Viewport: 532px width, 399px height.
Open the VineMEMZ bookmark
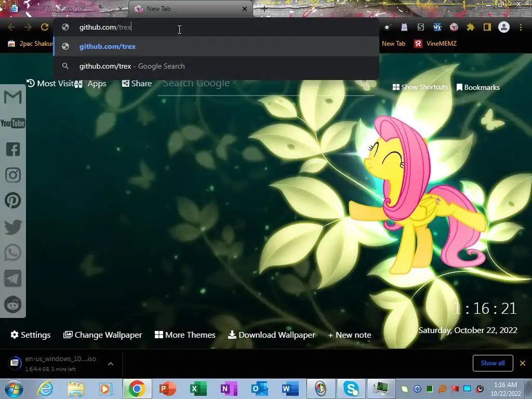(436, 44)
